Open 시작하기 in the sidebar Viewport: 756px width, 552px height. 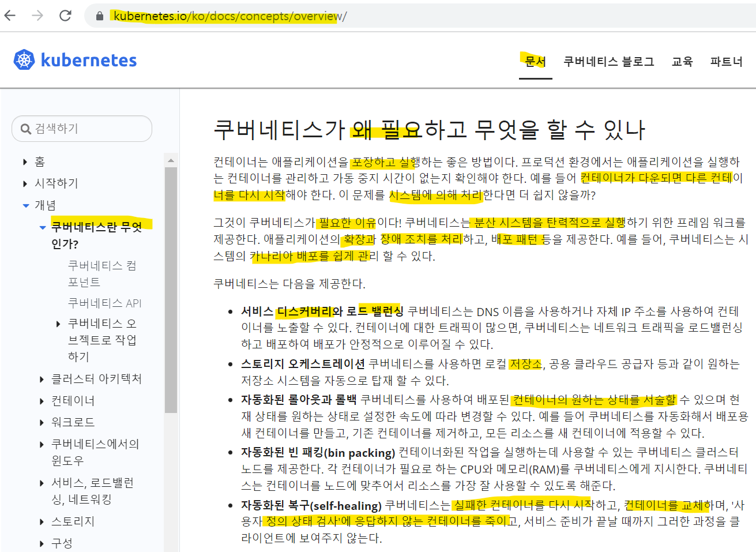point(57,183)
